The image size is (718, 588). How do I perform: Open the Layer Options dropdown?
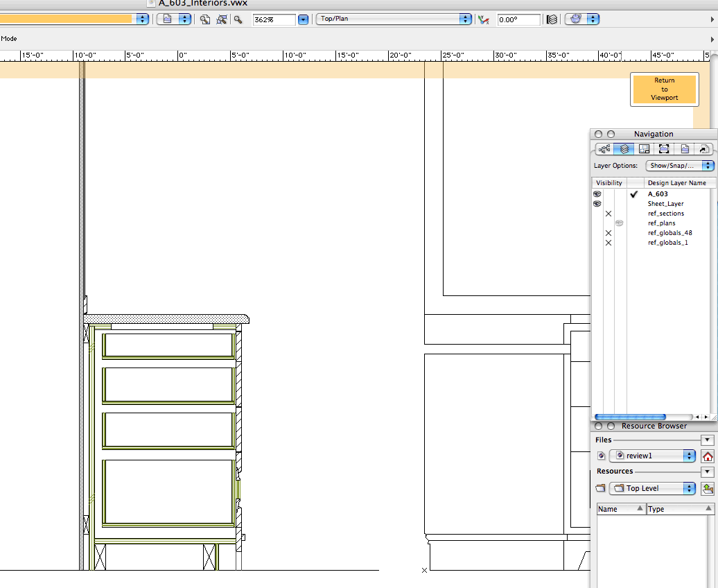(x=680, y=166)
